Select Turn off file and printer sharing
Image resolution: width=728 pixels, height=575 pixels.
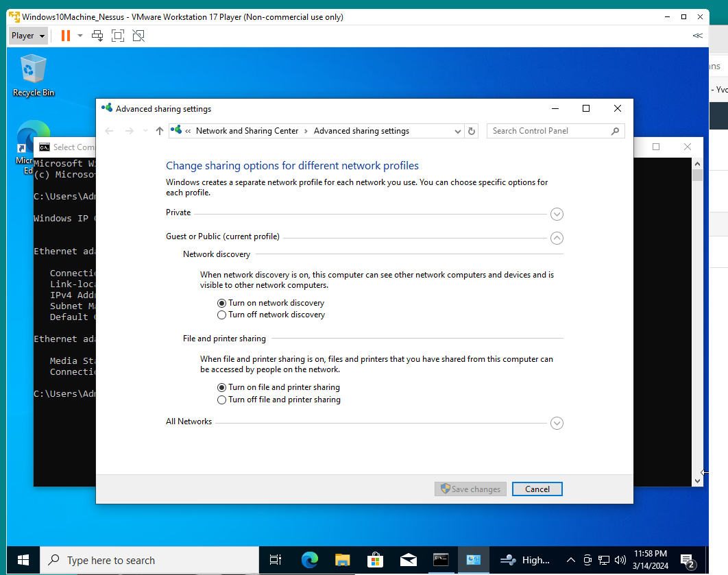coord(222,400)
